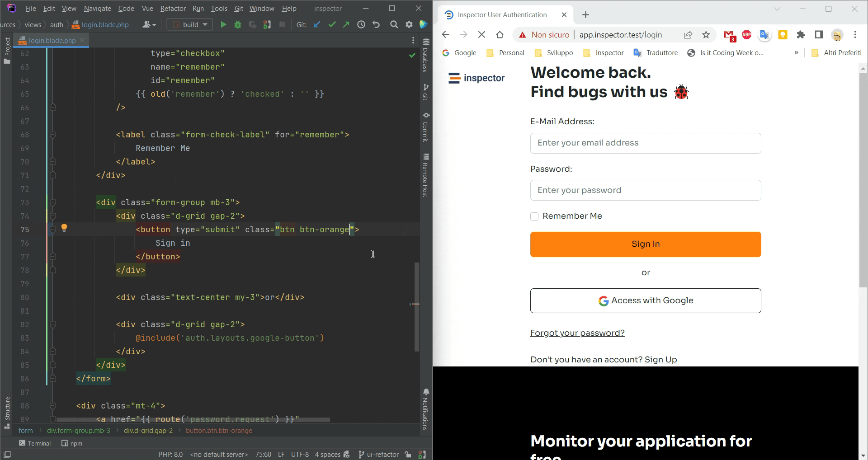The height and width of the screenshot is (460, 868).
Task: Rollback changes with the undo arrow
Action: pyautogui.click(x=376, y=24)
